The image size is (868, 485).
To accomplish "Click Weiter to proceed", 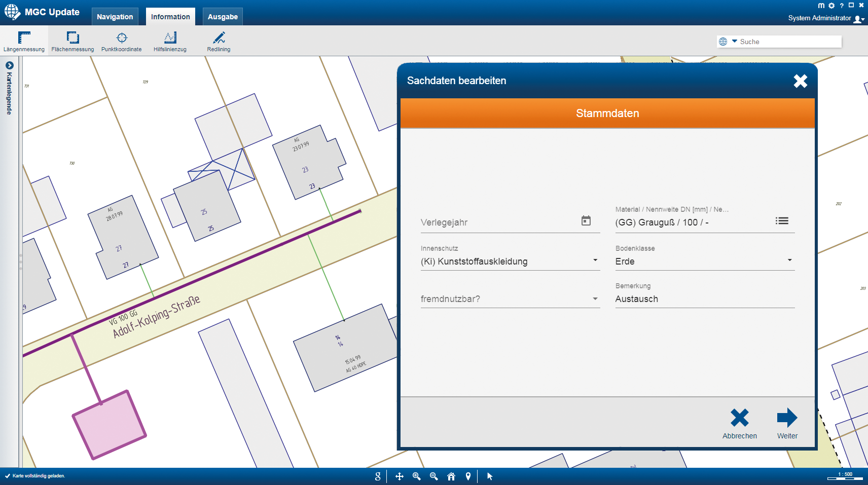I will [x=787, y=424].
